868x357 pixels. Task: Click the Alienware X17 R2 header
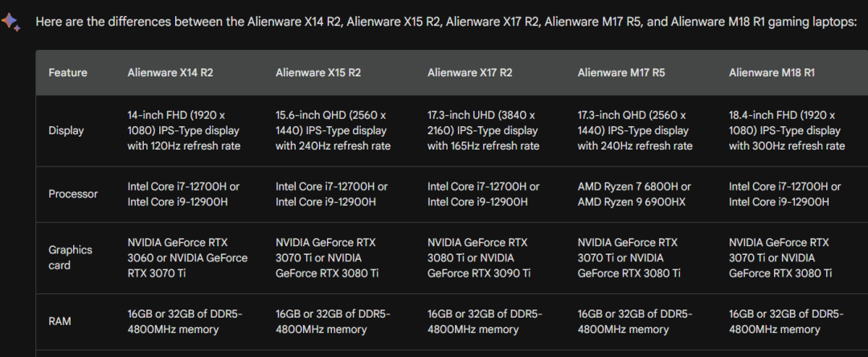469,72
